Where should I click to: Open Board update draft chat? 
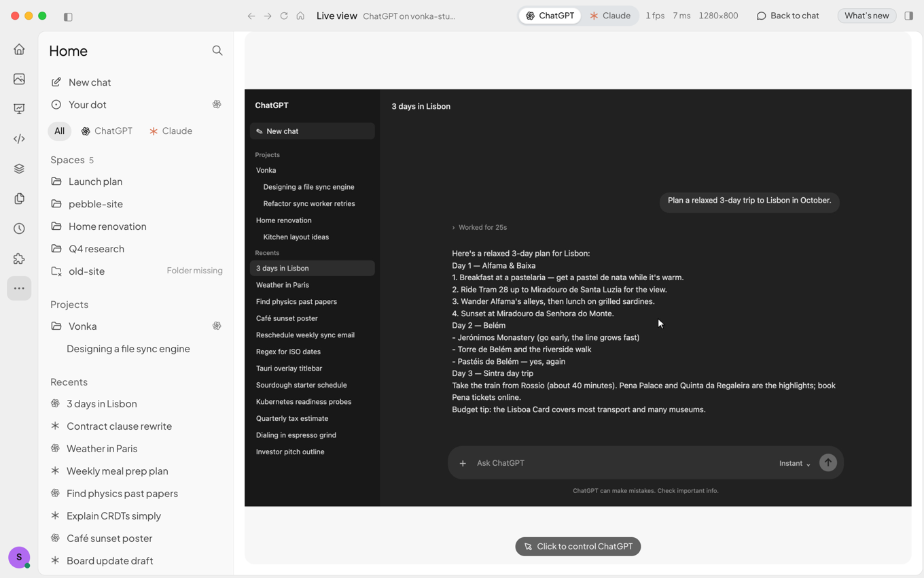(x=137, y=561)
